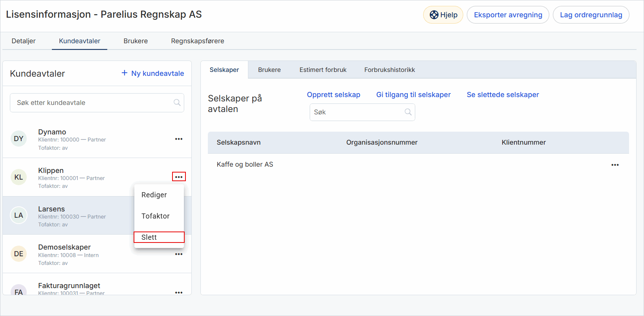Switch to the Brukere top tab
The height and width of the screenshot is (316, 644).
[x=136, y=41]
